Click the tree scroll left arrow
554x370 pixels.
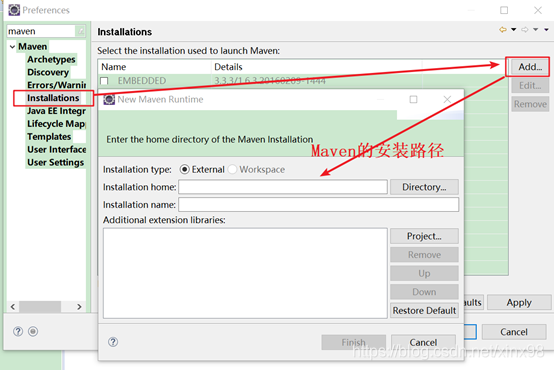13,306
